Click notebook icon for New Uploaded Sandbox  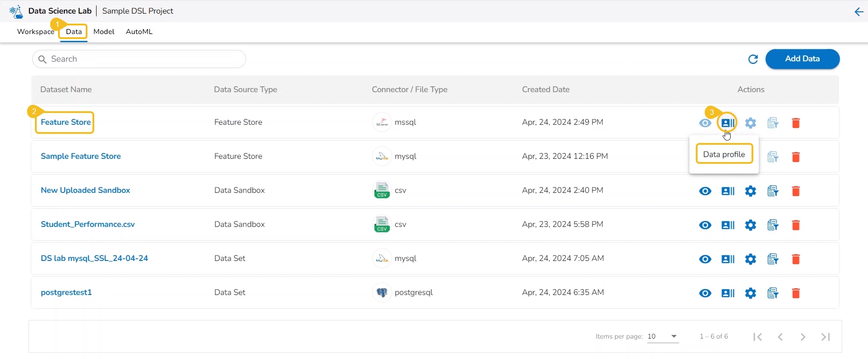[x=773, y=191]
